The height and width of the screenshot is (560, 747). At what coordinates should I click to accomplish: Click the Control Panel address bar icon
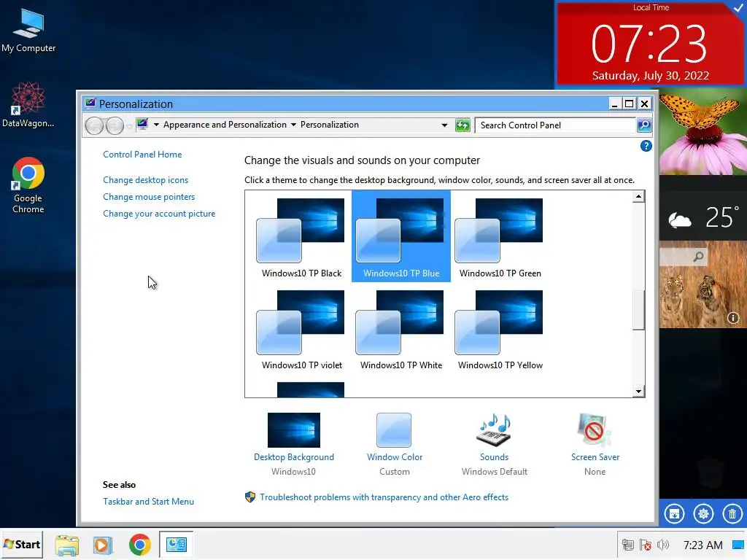142,125
